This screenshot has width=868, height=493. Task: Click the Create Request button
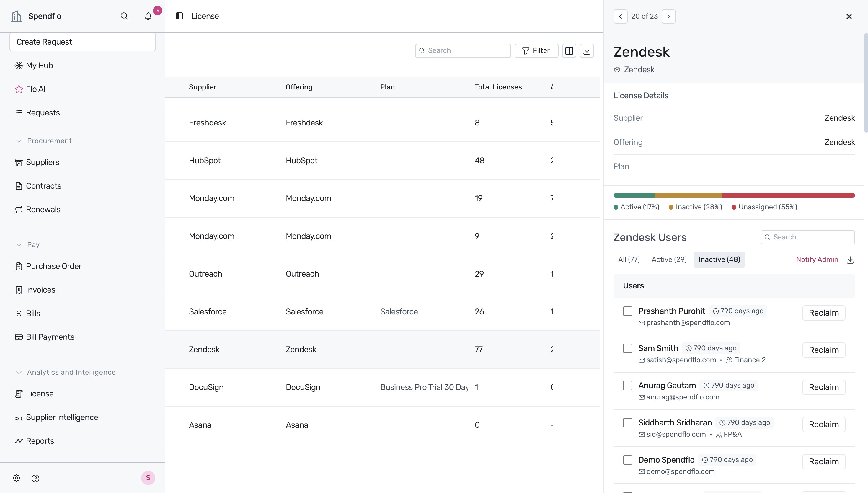[83, 42]
